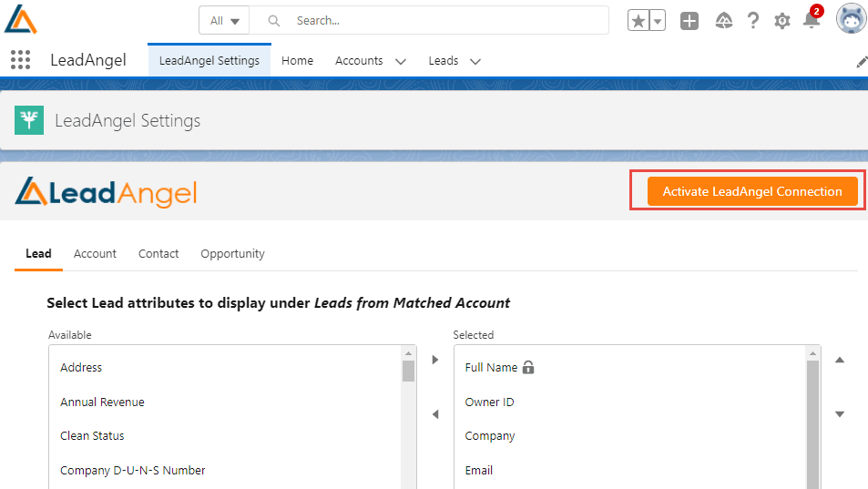Select the Lead settings tab

click(x=38, y=253)
